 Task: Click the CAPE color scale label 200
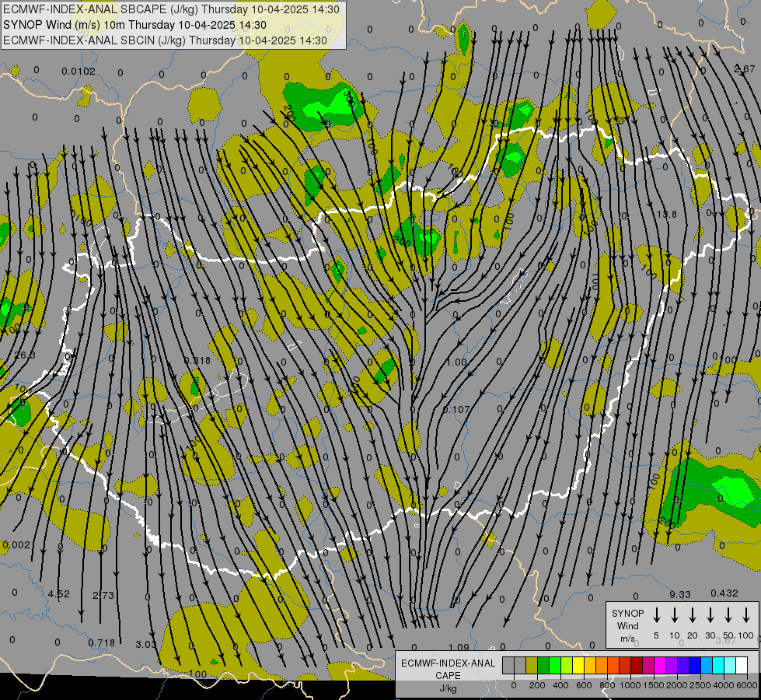(537, 685)
